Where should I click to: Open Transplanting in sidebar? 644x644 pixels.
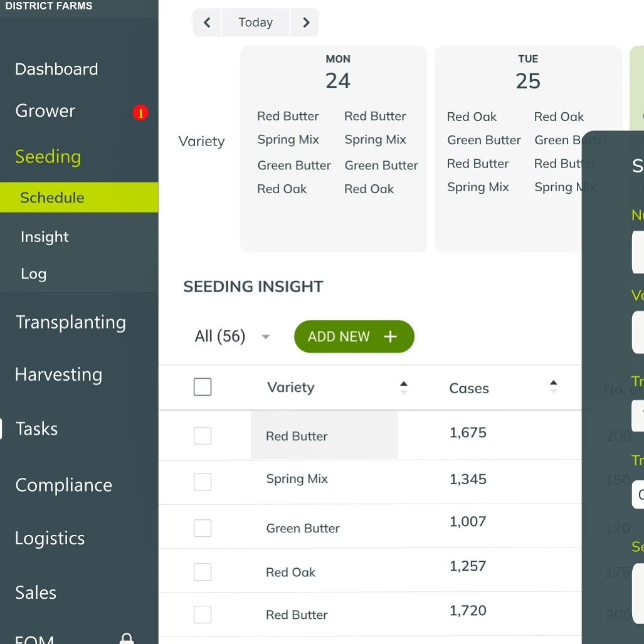pyautogui.click(x=71, y=322)
